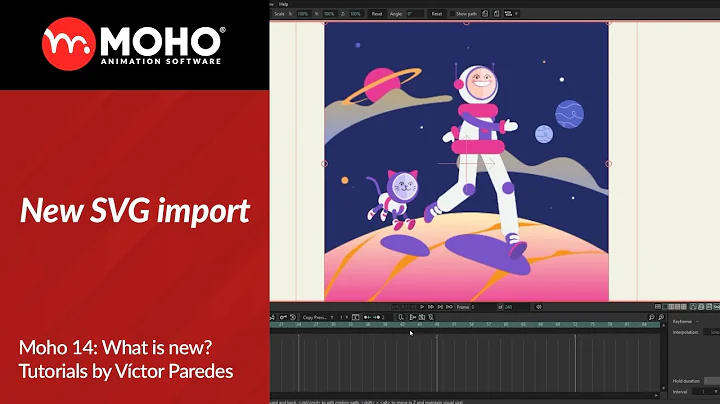Open the Interval dropdown

(x=706, y=392)
